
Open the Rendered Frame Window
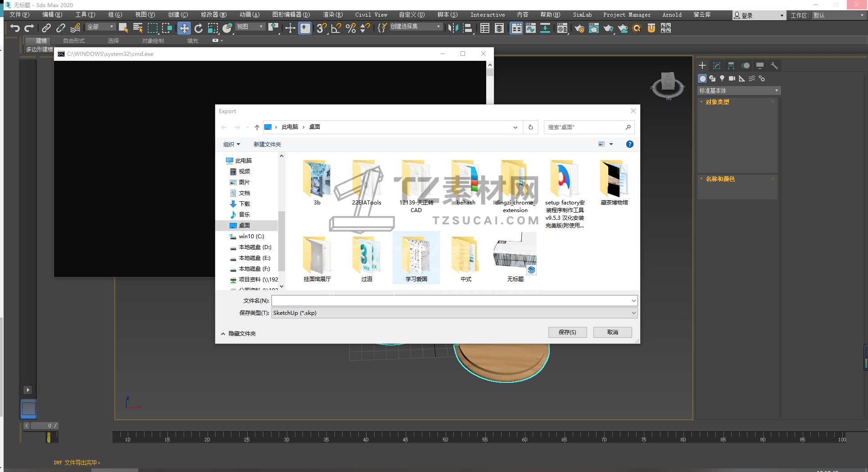coord(594,28)
